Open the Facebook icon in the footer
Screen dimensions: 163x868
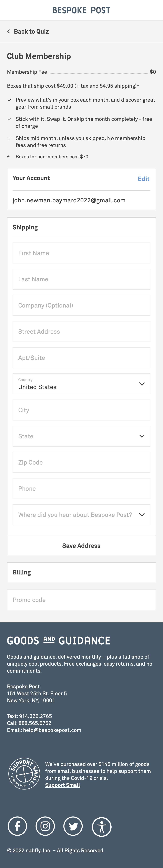pyautogui.click(x=18, y=827)
